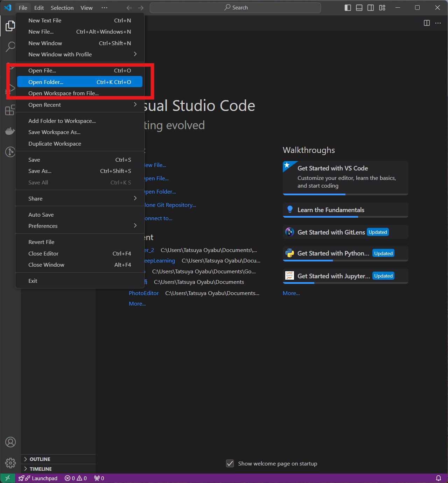The width and height of the screenshot is (448, 483).
Task: Open the Edit menu
Action: click(x=39, y=7)
